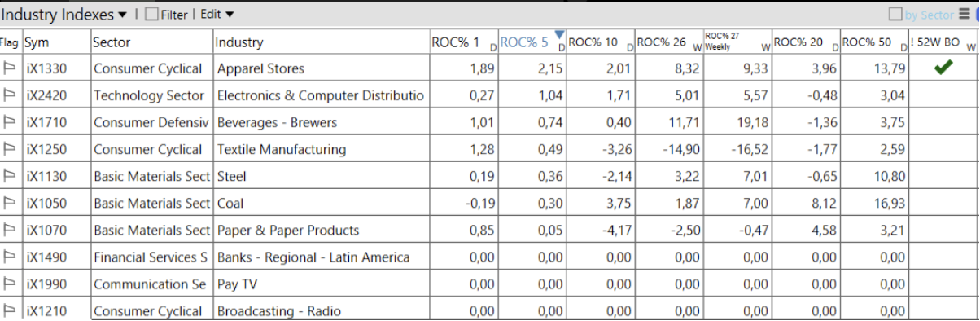Screen dimensions: 980x321
Task: Set flag on iX1130 Steel row
Action: (x=10, y=176)
